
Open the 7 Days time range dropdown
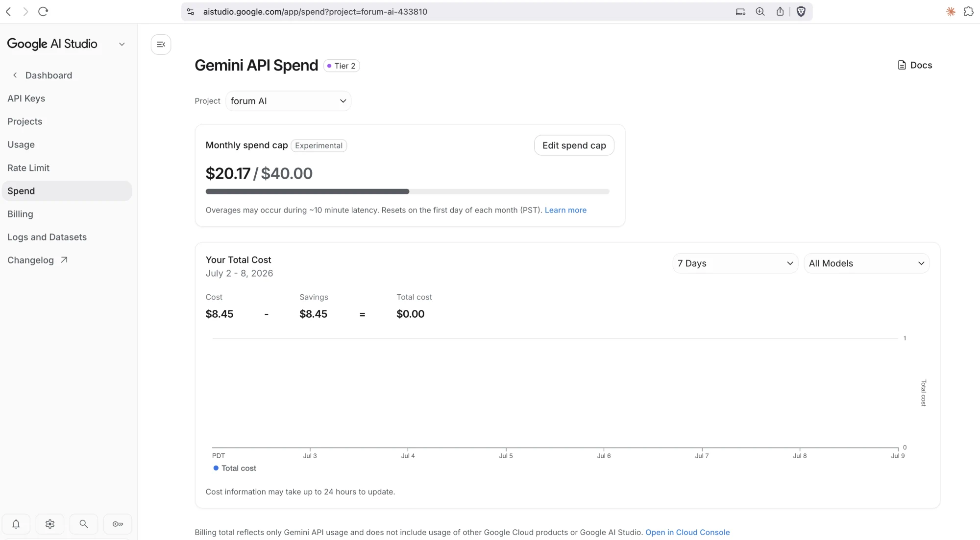click(735, 263)
